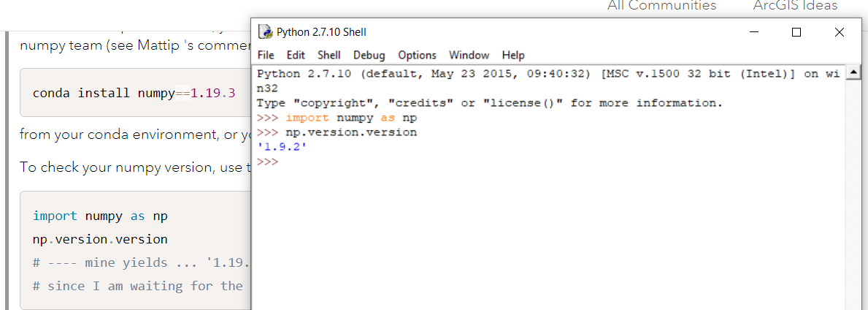The image size is (868, 310).
Task: Maximize the Python Shell window
Action: pos(796,32)
